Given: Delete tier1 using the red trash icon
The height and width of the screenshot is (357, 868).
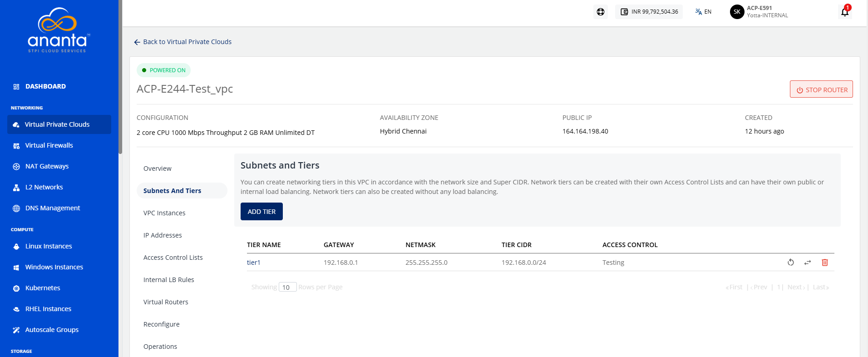Looking at the screenshot, I should pyautogui.click(x=825, y=263).
